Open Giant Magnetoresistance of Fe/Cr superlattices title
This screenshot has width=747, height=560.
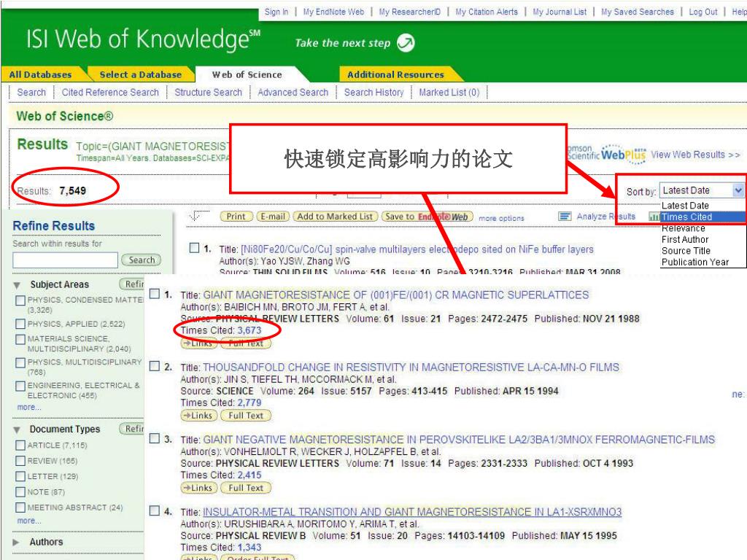pyautogui.click(x=396, y=295)
